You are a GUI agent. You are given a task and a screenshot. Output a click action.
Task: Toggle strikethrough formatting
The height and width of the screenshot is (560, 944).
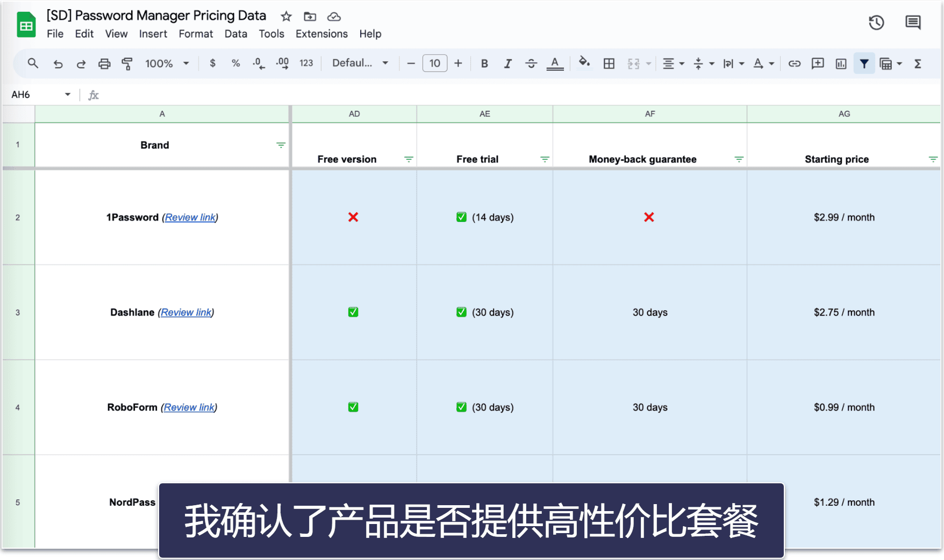coord(531,63)
